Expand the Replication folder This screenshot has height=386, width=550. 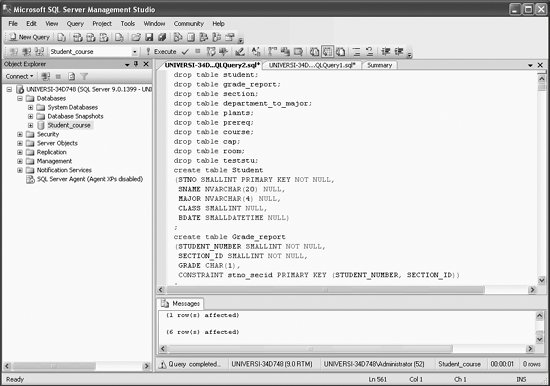[20, 152]
